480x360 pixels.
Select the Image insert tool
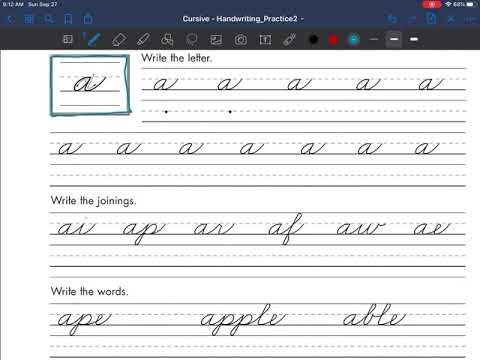[x=216, y=40]
